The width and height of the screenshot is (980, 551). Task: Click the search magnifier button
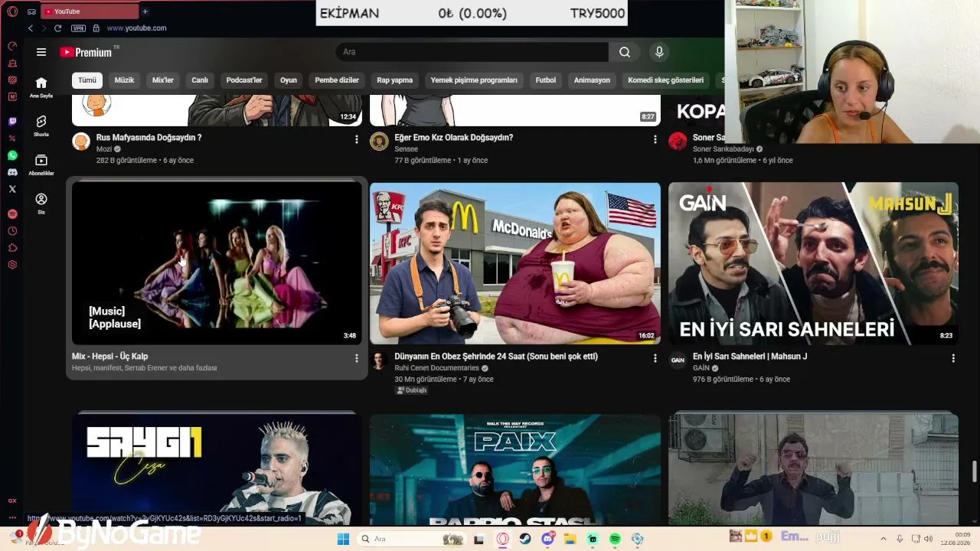(625, 52)
